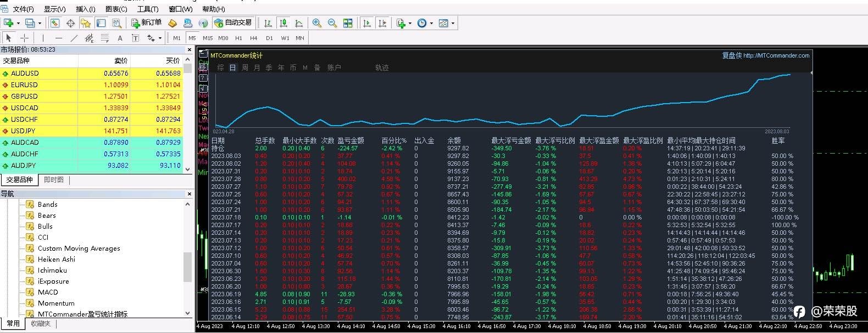This screenshot has width=868, height=333.
Task: Expand the new chart dropdown arrow
Action: pos(18,23)
